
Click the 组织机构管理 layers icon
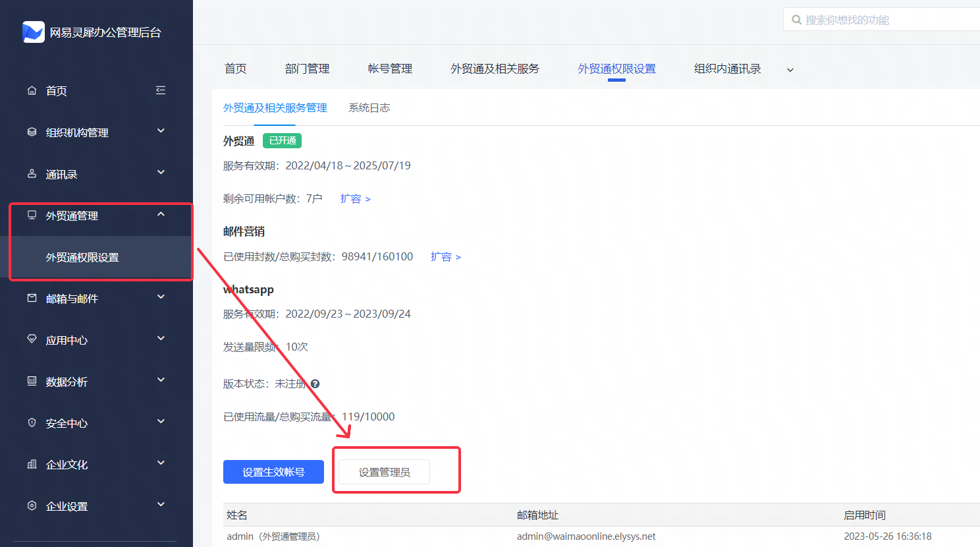point(32,132)
